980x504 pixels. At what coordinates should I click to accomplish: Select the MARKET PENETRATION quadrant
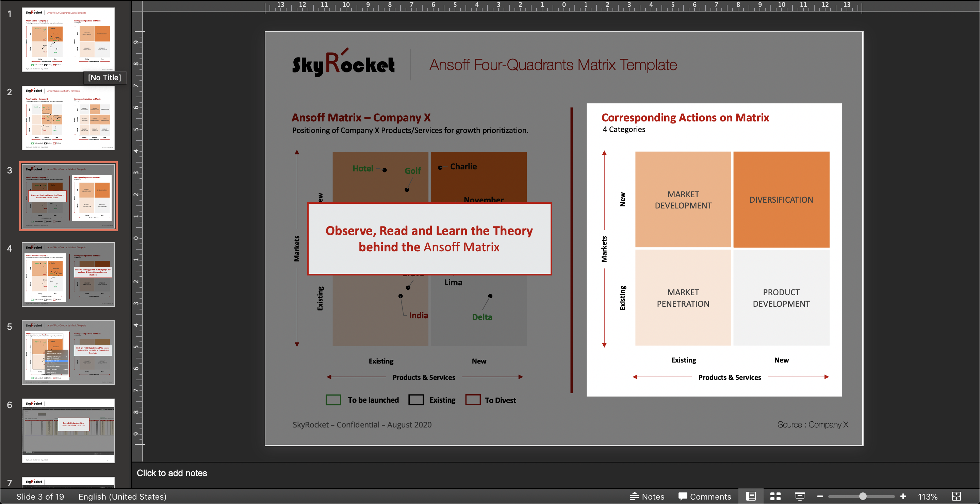(683, 298)
